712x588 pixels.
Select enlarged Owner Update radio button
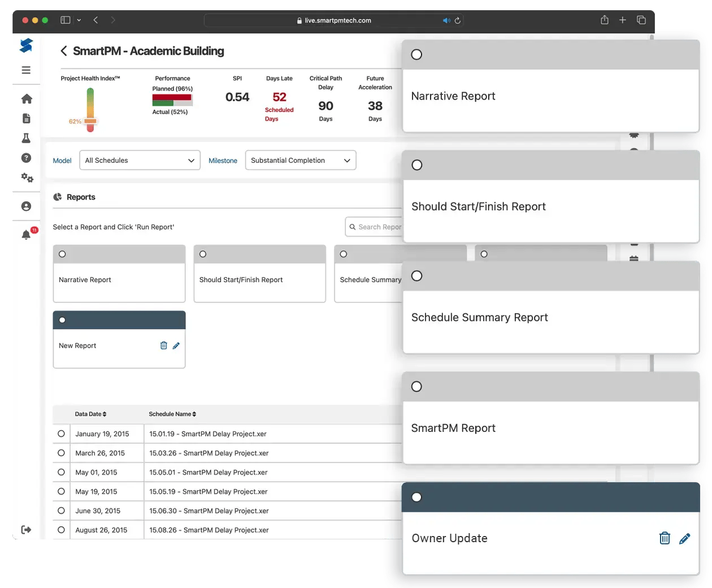pos(416,497)
